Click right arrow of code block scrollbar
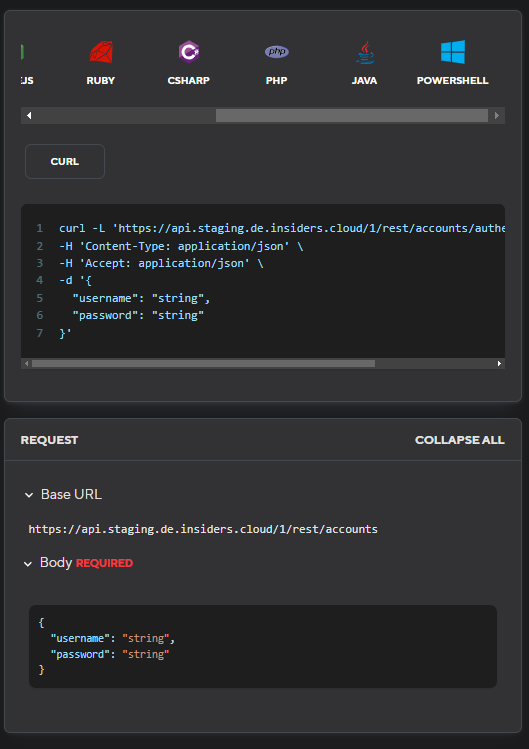The height and width of the screenshot is (749, 529). (x=499, y=364)
